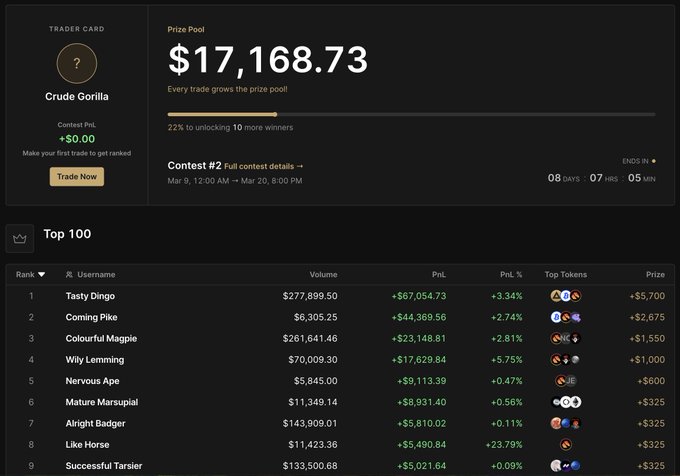Viewport: 680px width, 476px height.
Task: Select the Wily Lemming username
Action: pos(95,360)
